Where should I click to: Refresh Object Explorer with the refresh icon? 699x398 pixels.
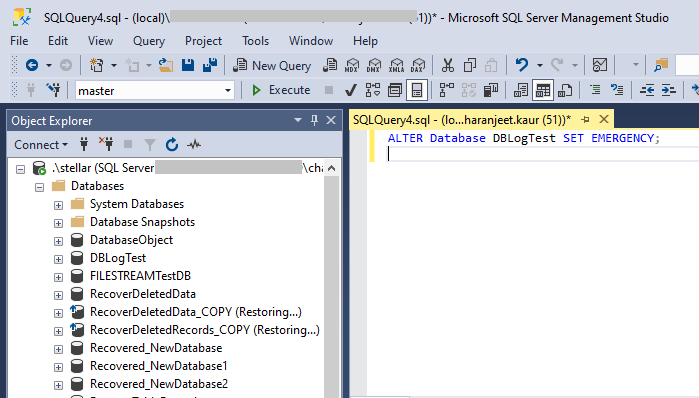[172, 145]
